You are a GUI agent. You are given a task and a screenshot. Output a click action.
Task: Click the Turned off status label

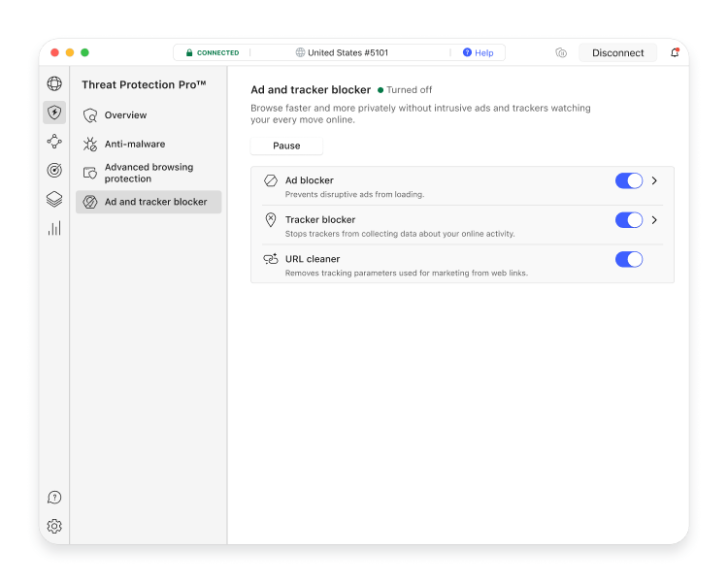coord(409,89)
